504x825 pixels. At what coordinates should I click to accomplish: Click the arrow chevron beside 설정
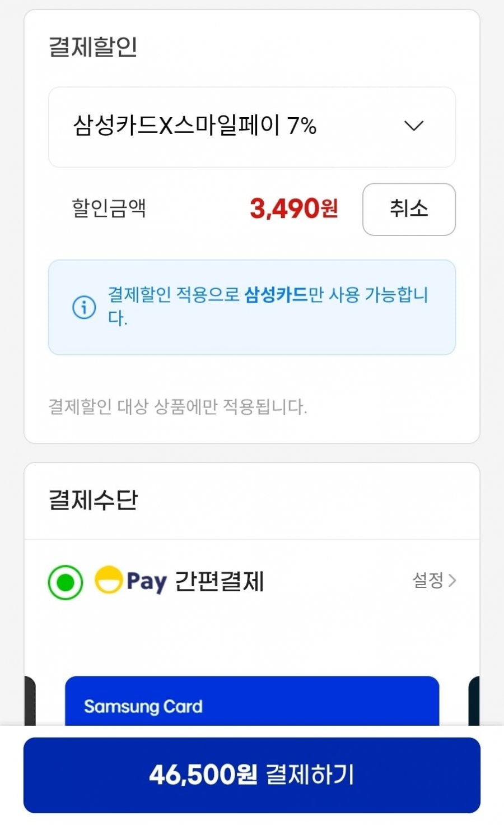click(452, 581)
